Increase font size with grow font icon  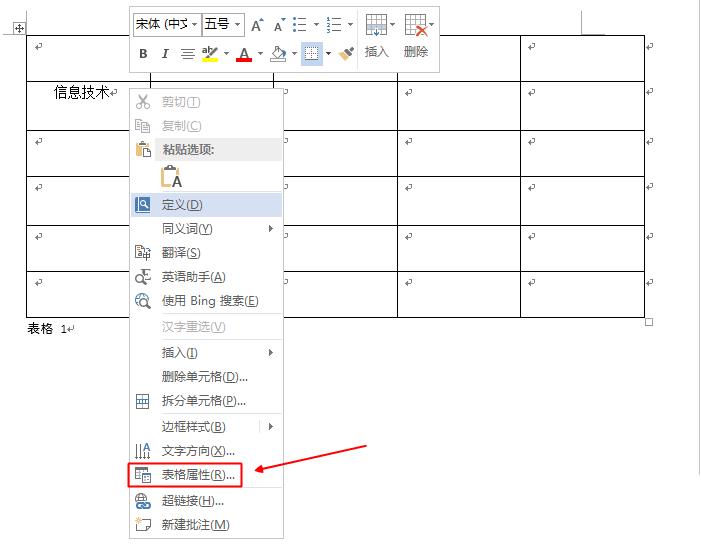(257, 25)
